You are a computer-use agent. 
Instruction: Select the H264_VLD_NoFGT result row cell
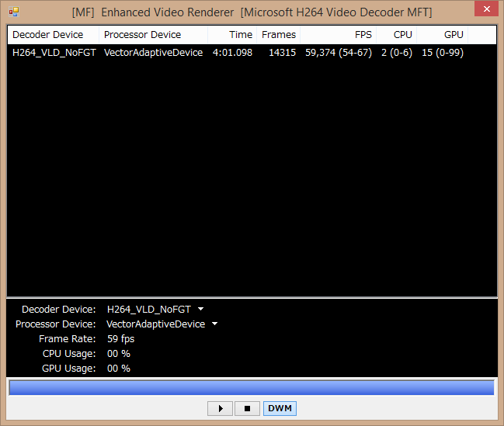click(54, 52)
